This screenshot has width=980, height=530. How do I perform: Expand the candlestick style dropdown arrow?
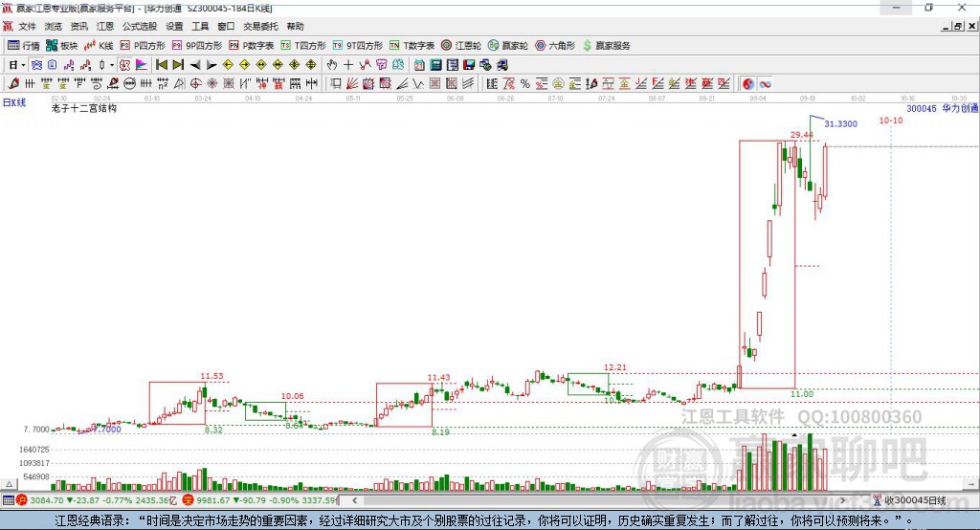(112, 65)
